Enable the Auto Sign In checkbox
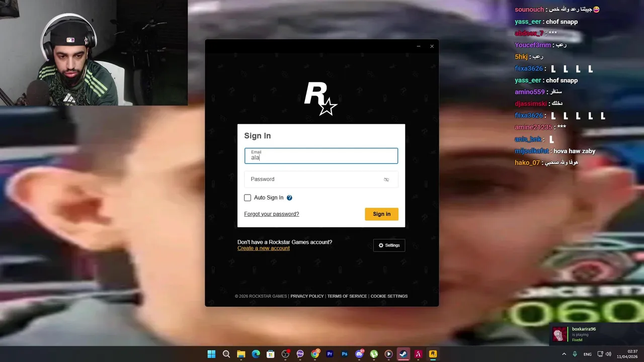The width and height of the screenshot is (644, 362). tap(248, 198)
